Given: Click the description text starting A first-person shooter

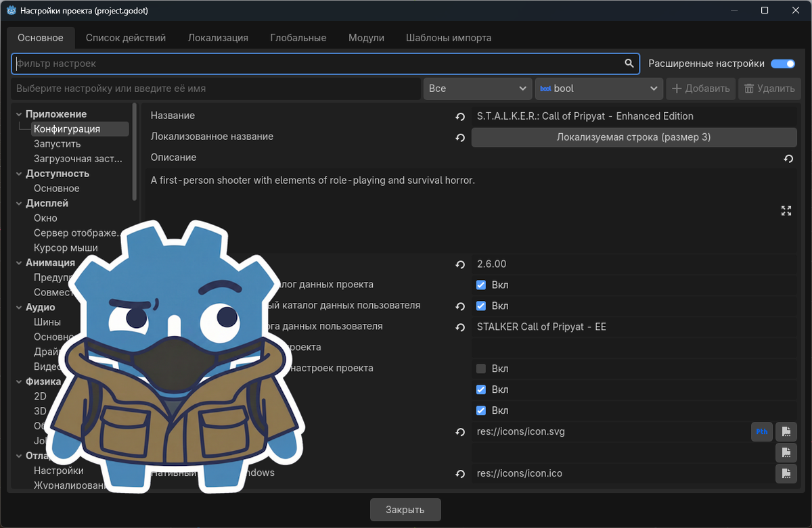Looking at the screenshot, I should tap(313, 181).
